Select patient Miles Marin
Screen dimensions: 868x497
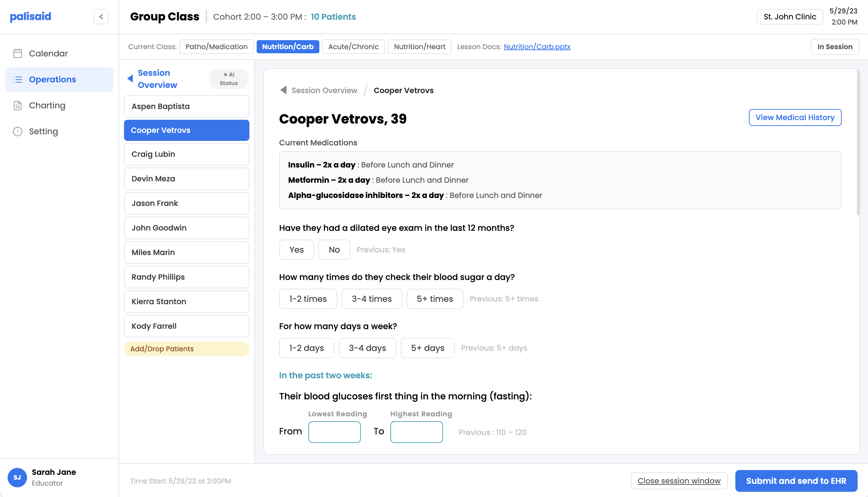[x=187, y=252]
